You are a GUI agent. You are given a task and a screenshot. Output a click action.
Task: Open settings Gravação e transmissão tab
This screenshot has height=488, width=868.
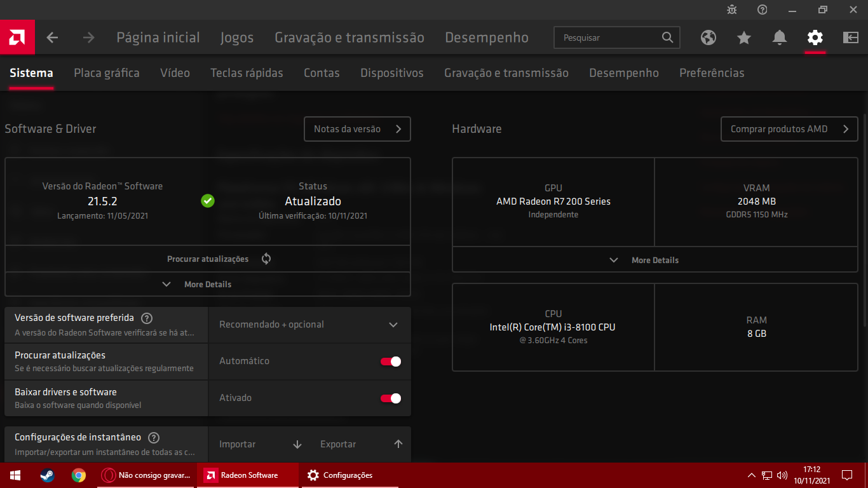(x=506, y=73)
